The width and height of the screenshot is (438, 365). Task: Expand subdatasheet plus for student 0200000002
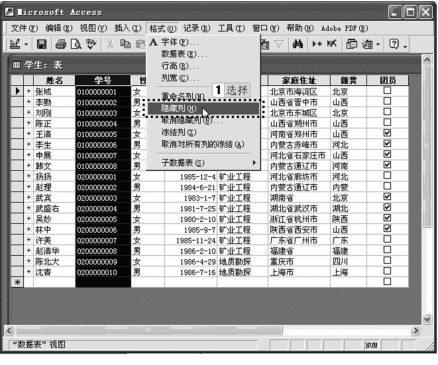[29, 187]
